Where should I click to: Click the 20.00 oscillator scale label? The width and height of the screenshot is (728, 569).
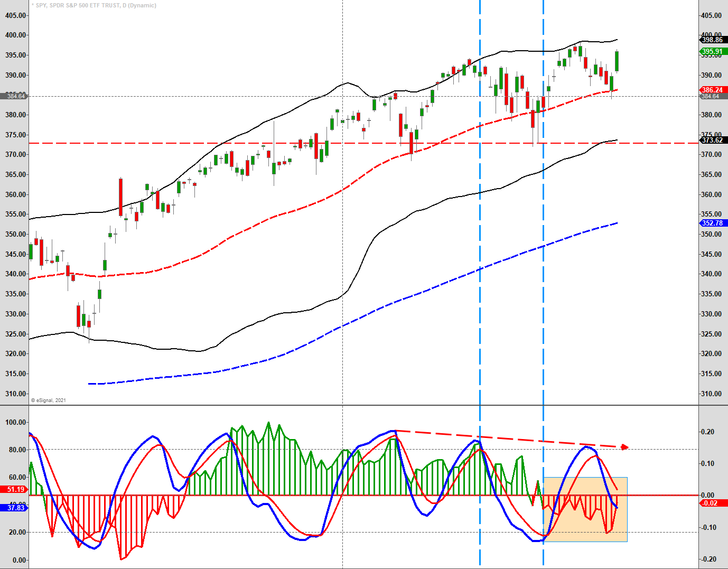pyautogui.click(x=17, y=532)
